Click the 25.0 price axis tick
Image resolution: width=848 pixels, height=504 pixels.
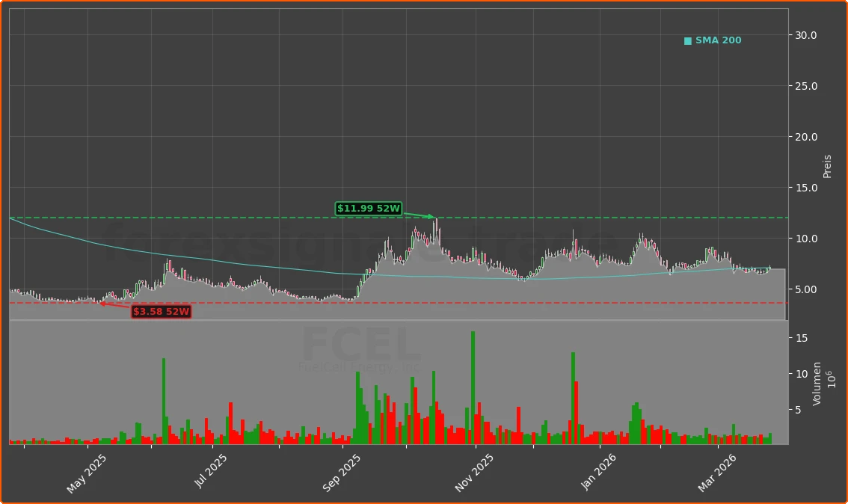[x=806, y=86]
